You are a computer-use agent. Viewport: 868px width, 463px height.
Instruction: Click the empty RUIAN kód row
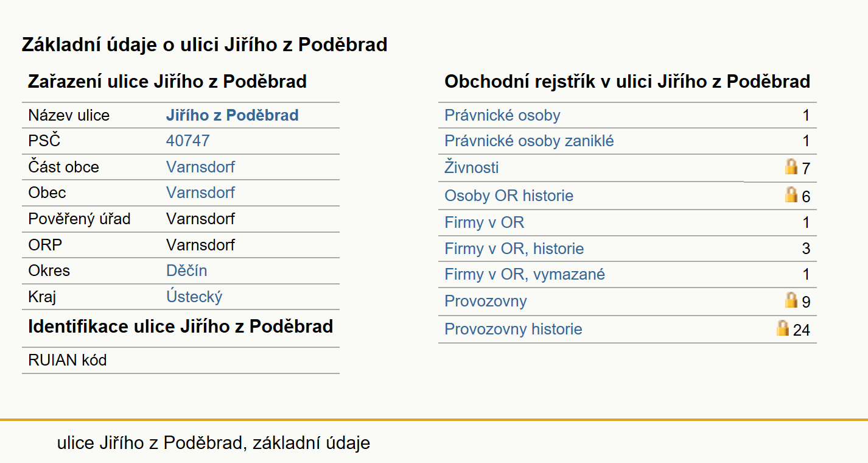pyautogui.click(x=181, y=361)
